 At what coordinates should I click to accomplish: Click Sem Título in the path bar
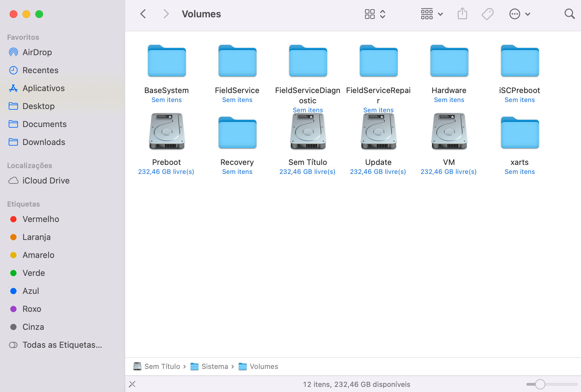click(162, 366)
